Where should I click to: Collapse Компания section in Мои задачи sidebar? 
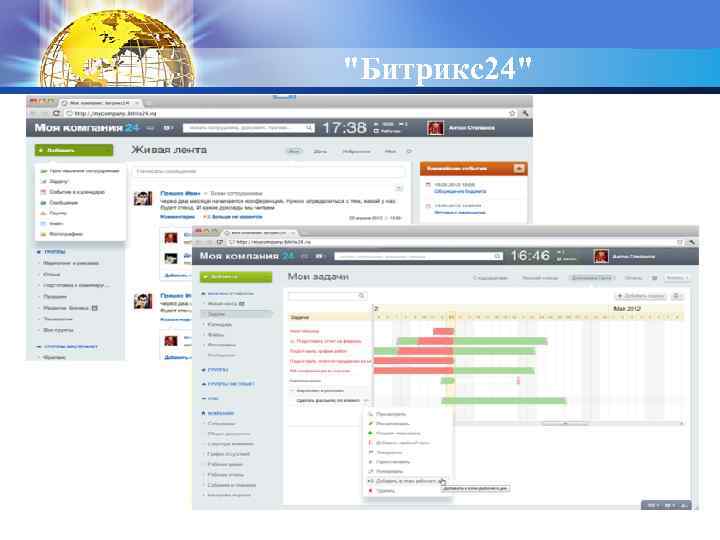(204, 413)
